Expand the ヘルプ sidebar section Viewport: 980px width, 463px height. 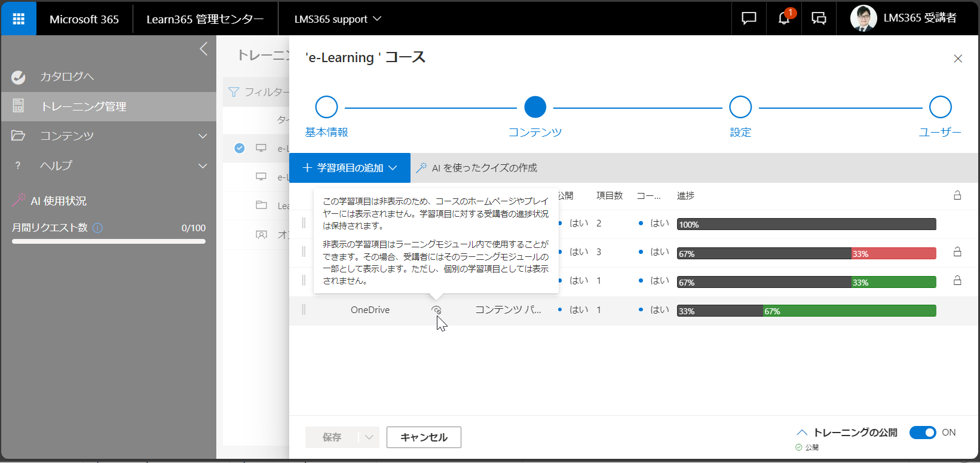pyautogui.click(x=203, y=166)
